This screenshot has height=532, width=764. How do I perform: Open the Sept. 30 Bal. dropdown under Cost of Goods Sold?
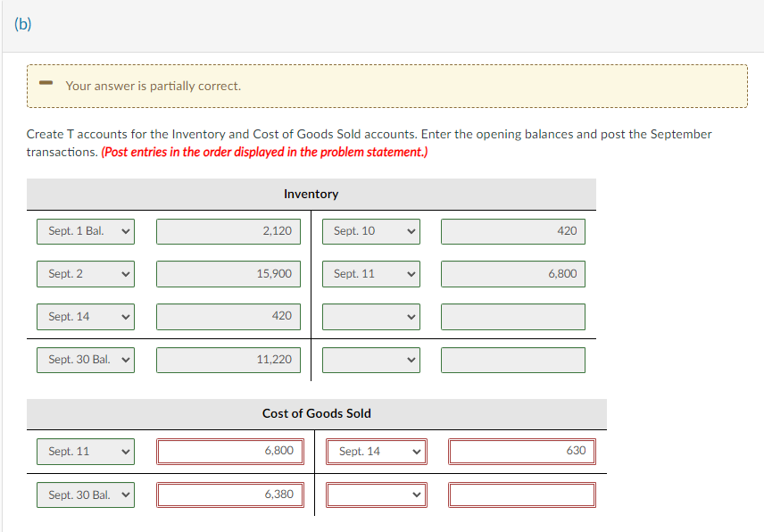(x=85, y=494)
